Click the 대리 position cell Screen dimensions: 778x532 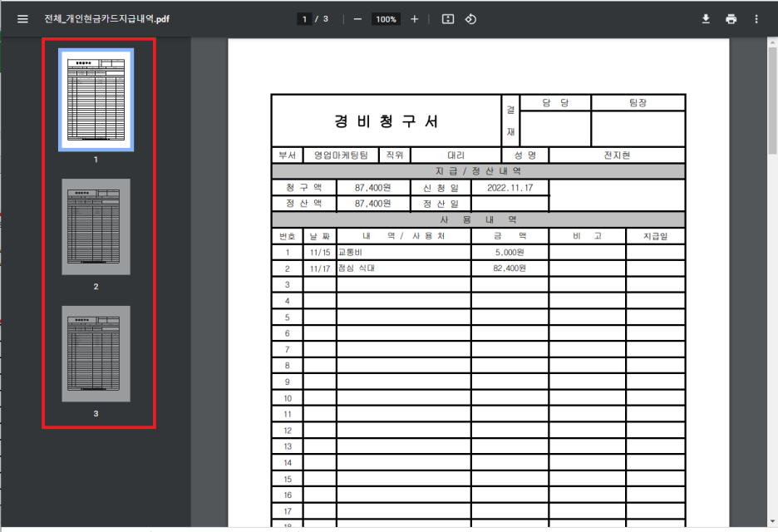(456, 155)
